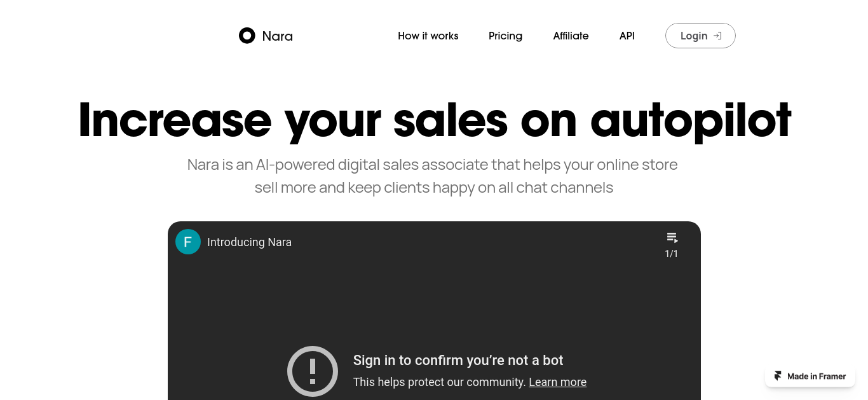Click the teal F channel avatar

pos(188,242)
